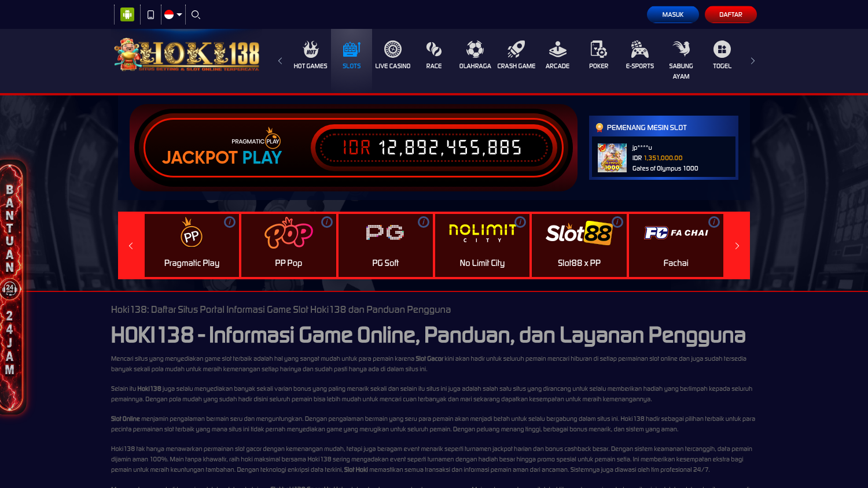The image size is (868, 488).
Task: Show info for Fachai provider
Action: coord(714,222)
